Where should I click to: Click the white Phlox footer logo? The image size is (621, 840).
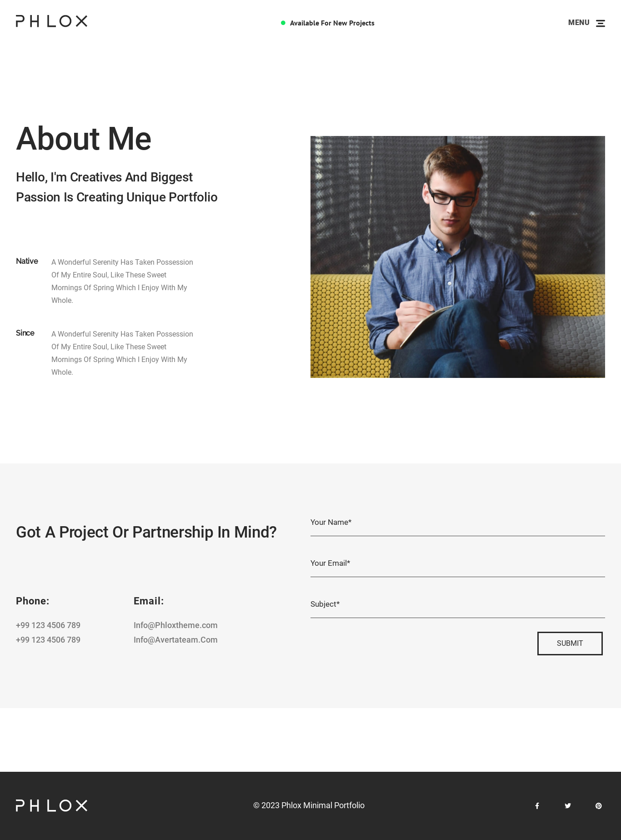coord(51,805)
